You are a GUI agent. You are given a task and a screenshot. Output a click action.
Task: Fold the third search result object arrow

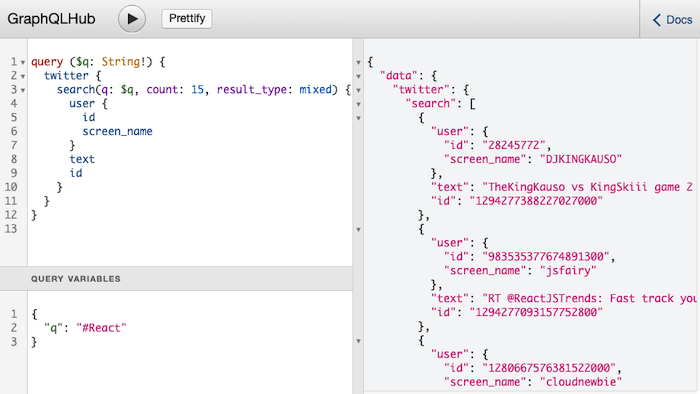click(358, 341)
